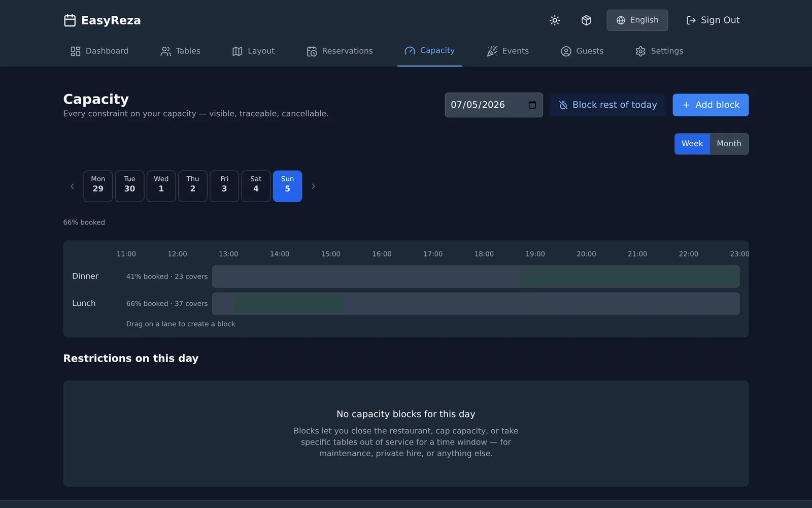
Task: Select Wed 1 day card
Action: click(161, 186)
